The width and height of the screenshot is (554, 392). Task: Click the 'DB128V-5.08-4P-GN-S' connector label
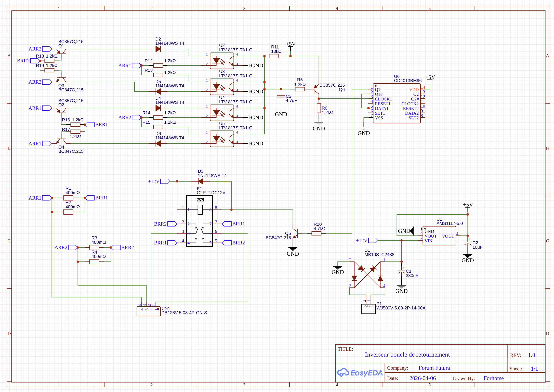[x=184, y=313]
